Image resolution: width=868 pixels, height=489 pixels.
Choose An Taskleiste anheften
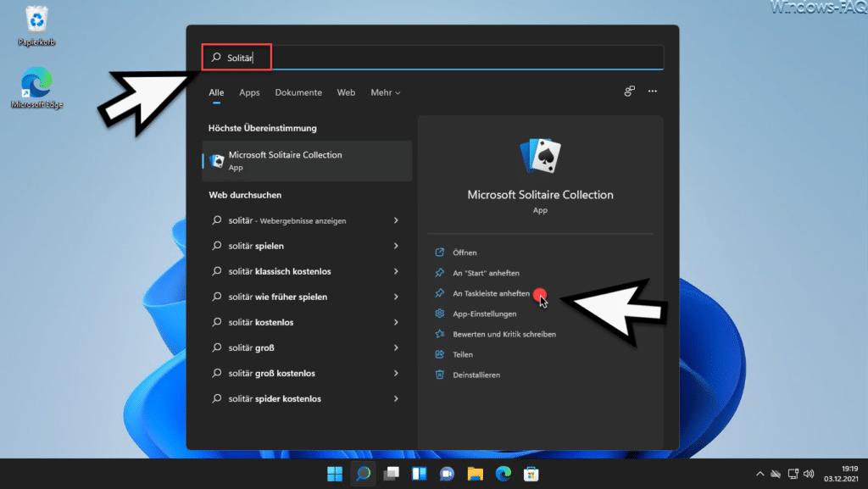[491, 293]
